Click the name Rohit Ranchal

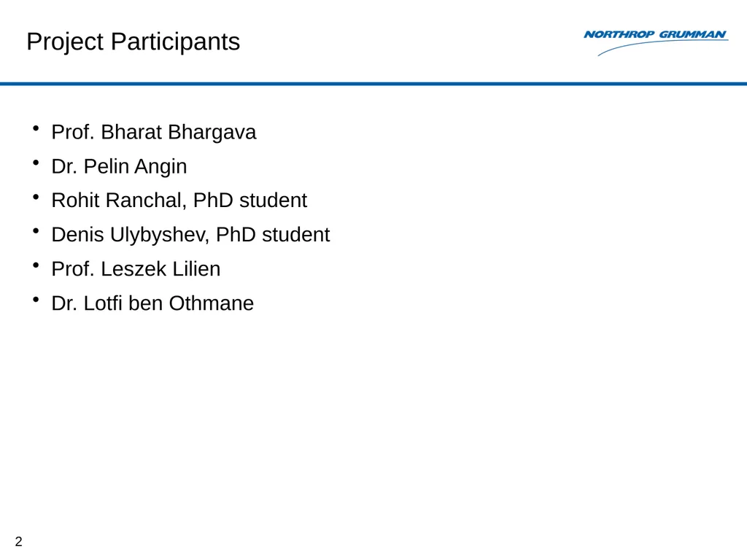pos(116,201)
